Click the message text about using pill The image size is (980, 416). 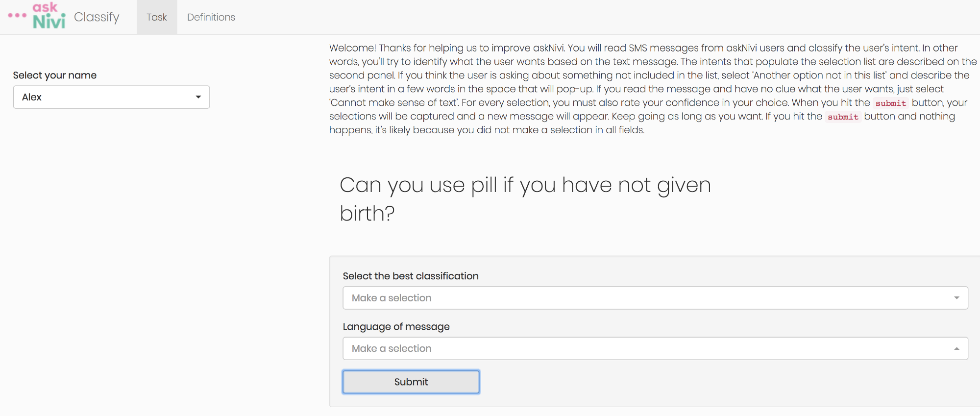525,199
